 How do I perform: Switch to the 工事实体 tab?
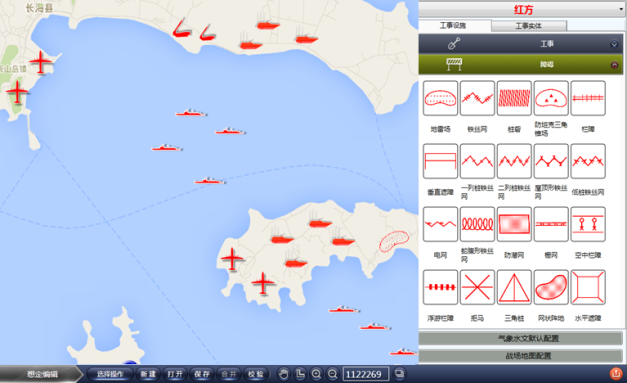pyautogui.click(x=529, y=26)
